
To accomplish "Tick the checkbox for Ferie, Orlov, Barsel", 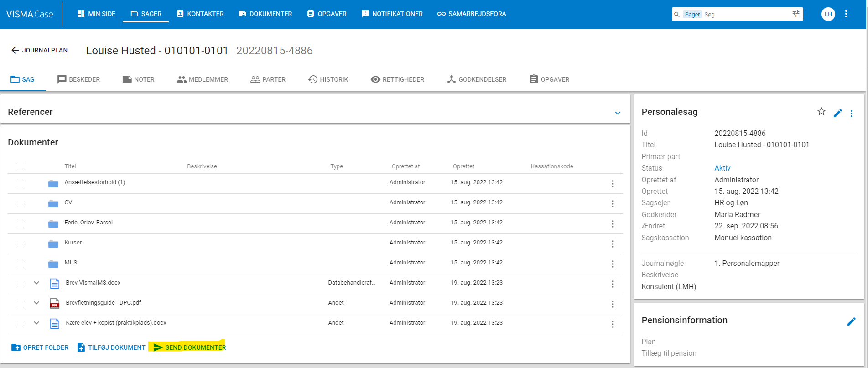I will (x=21, y=224).
